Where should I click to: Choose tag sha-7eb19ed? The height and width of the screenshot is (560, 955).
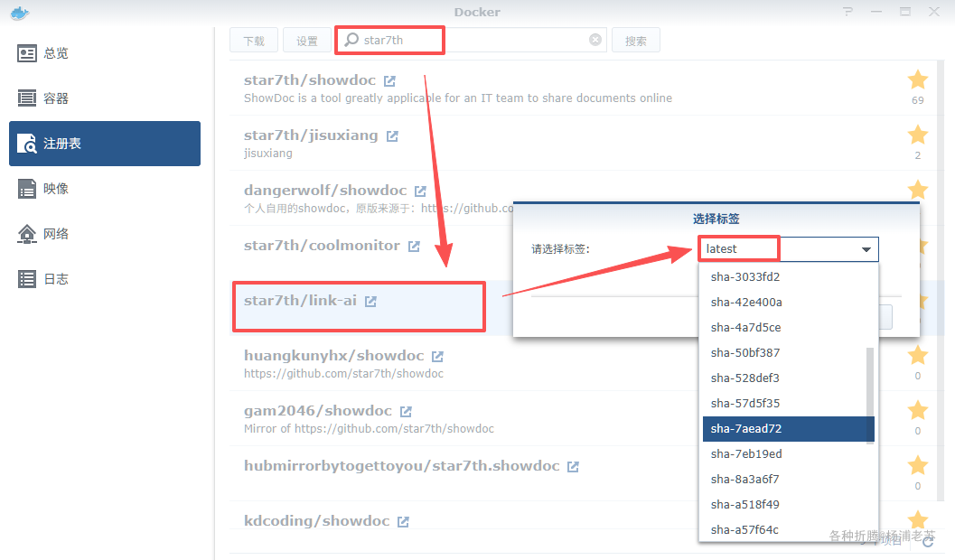click(789, 454)
